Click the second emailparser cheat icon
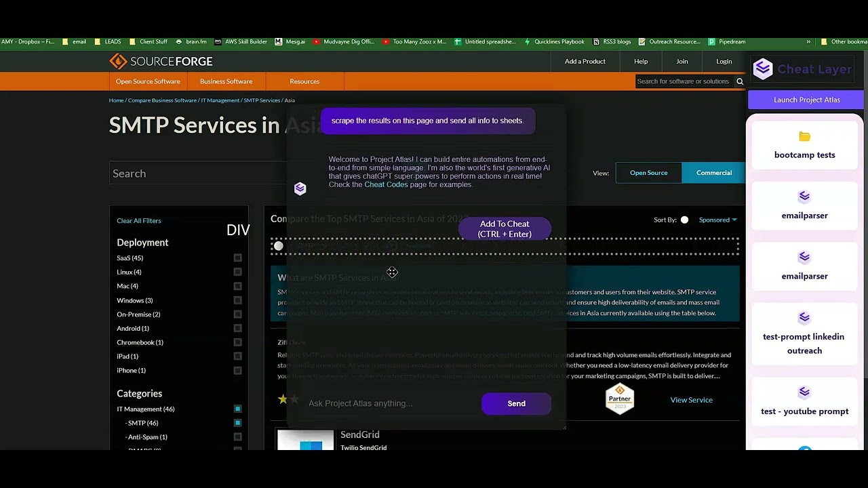868x488 pixels. pos(804,257)
